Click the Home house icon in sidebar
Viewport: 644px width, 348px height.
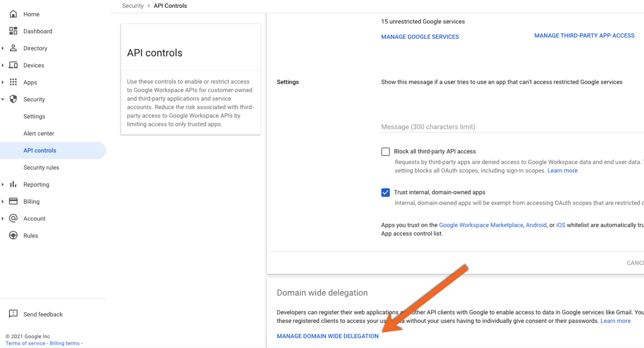click(x=13, y=14)
